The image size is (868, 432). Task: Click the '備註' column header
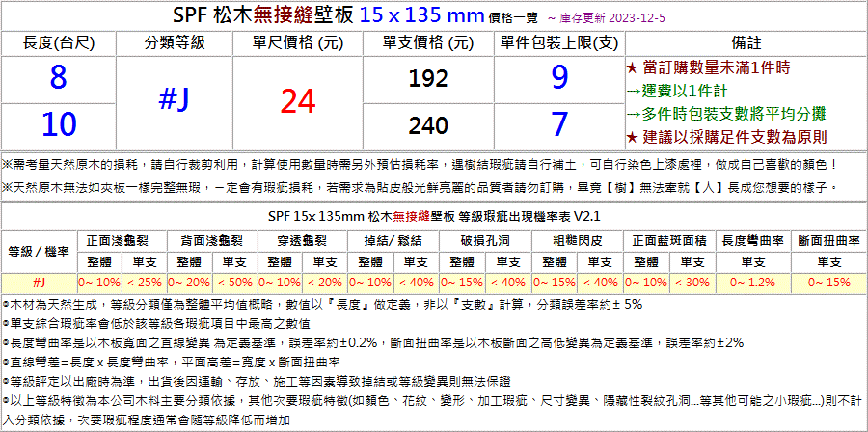pyautogui.click(x=746, y=43)
